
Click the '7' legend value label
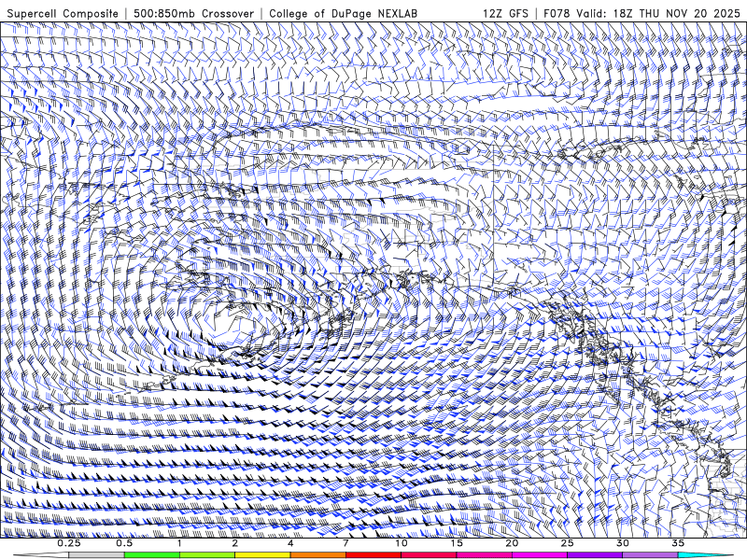[x=345, y=543]
